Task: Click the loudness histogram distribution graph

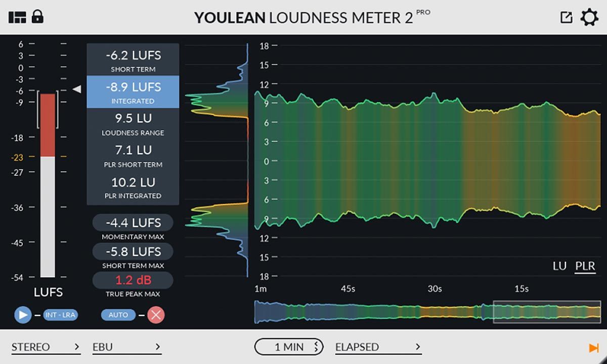Action: coord(217,160)
